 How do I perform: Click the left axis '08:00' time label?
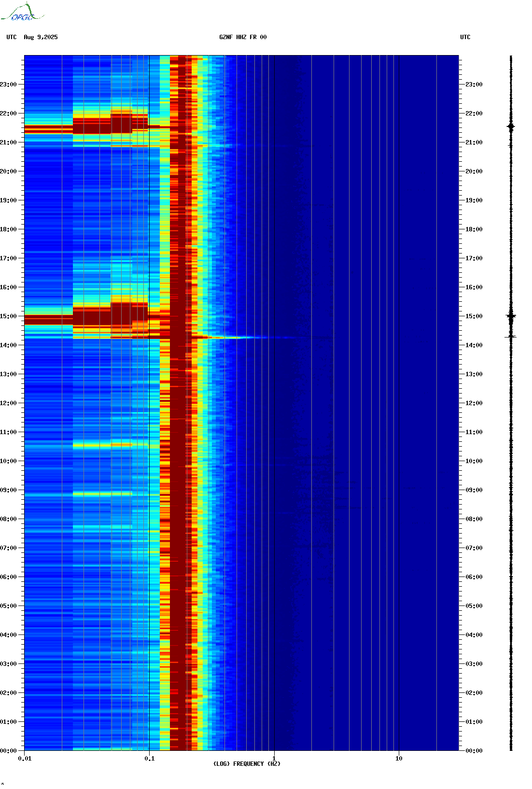[x=8, y=519]
